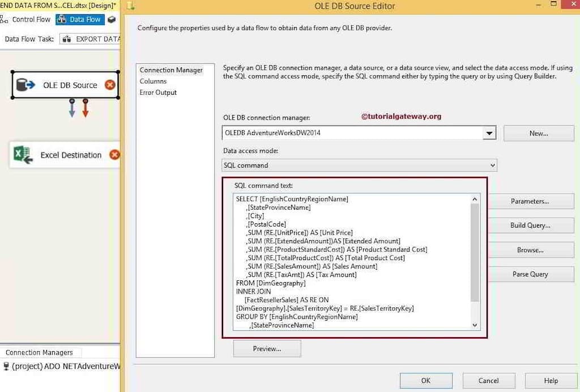Click the package icon in the dialog title
580x392 pixels.
pyautogui.click(x=130, y=6)
